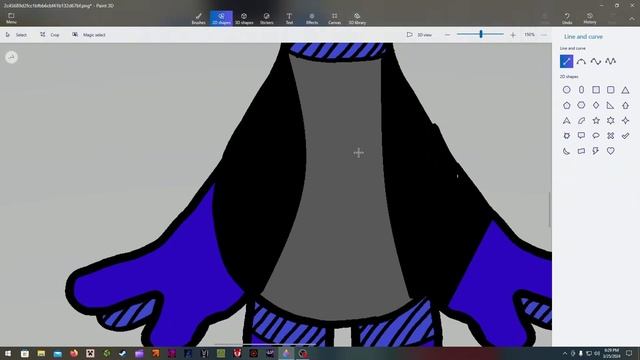Pick the Lightning bolt shape

click(596, 151)
